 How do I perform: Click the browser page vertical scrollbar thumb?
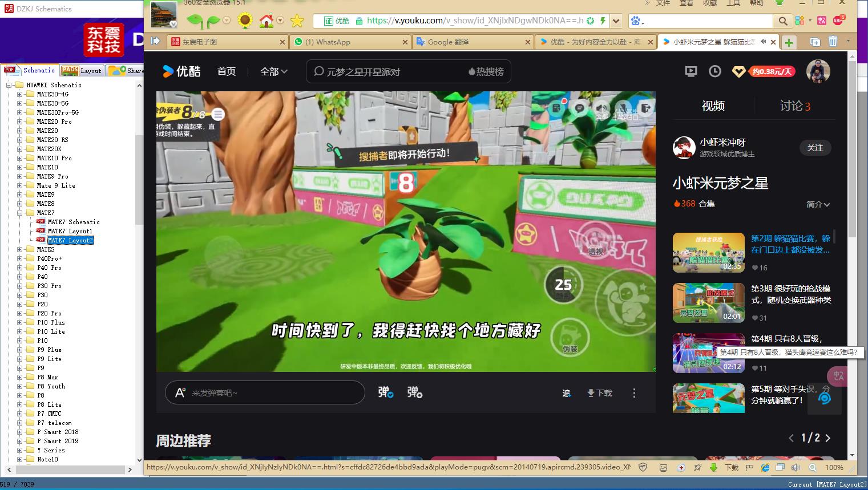(852, 148)
